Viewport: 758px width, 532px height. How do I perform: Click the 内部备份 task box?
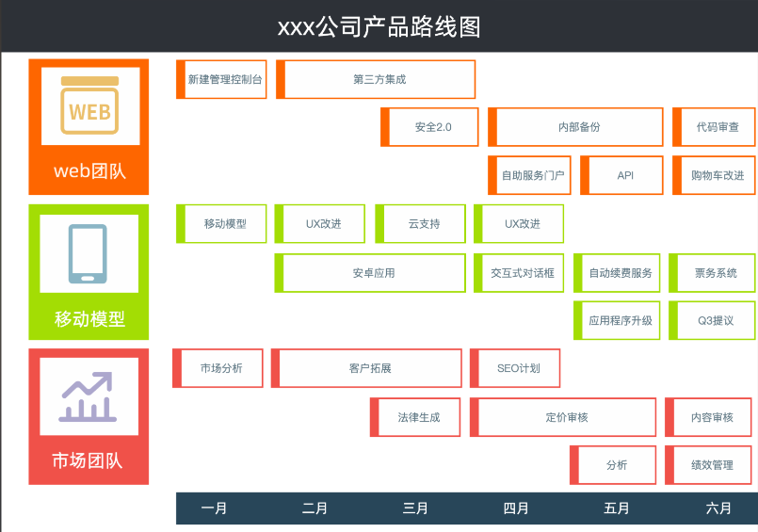pos(575,127)
